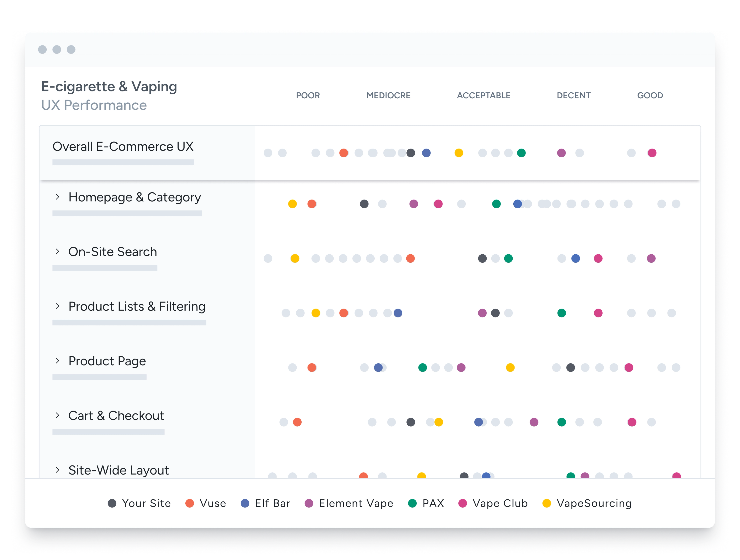Click the Elf Bar dot in On-Site Search row
This screenshot has height=560, width=740.
(x=575, y=258)
